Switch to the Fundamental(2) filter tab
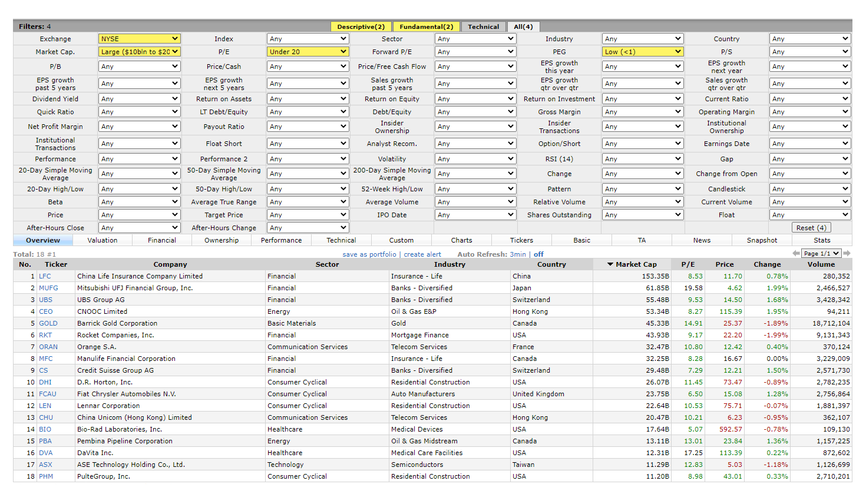The width and height of the screenshot is (866, 504). click(x=427, y=26)
